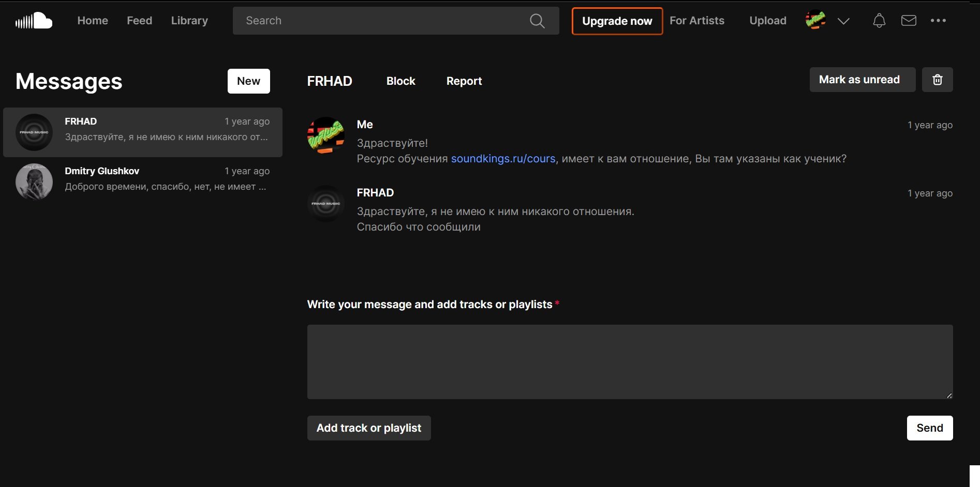Screen dimensions: 980x487
Task: Click the user profile avatar in the navbar
Action: pos(815,20)
